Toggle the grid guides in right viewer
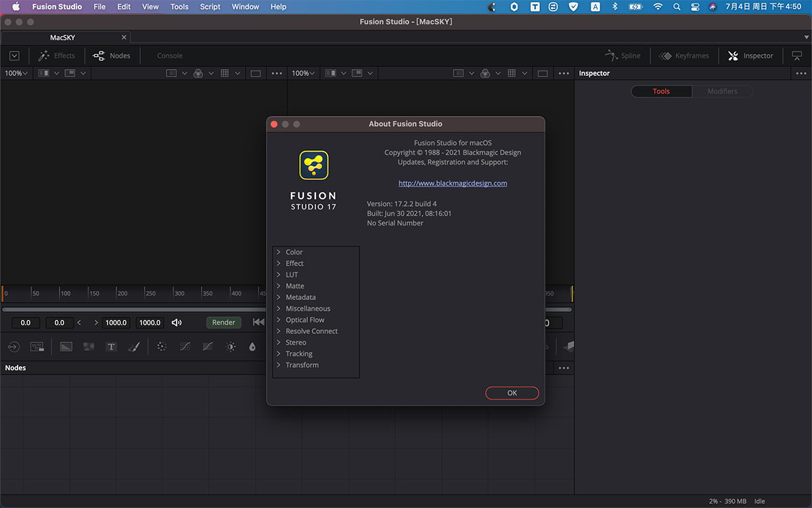The height and width of the screenshot is (508, 812). click(x=512, y=73)
